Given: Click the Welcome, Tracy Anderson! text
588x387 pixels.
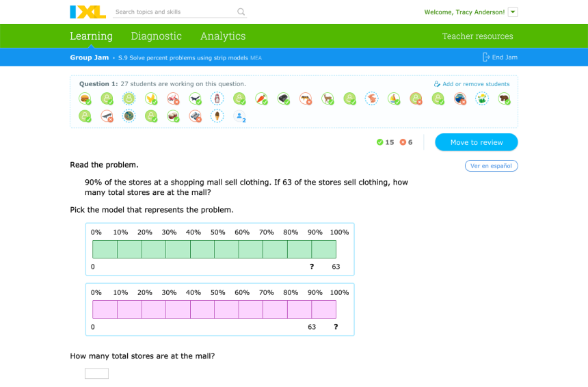Looking at the screenshot, I should 464,12.
